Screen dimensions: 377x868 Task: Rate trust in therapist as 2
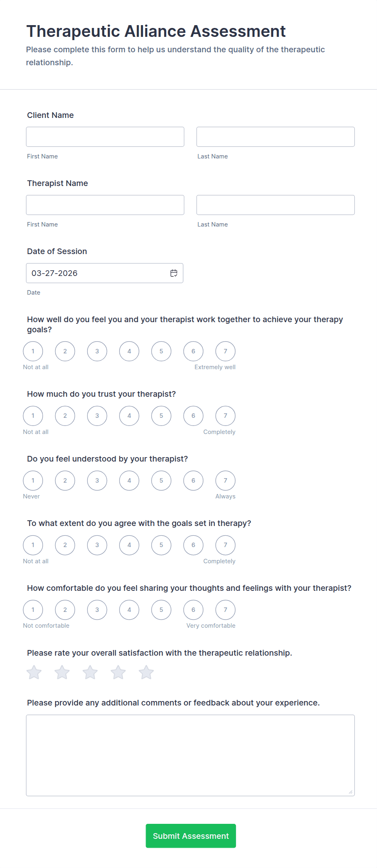pyautogui.click(x=65, y=416)
